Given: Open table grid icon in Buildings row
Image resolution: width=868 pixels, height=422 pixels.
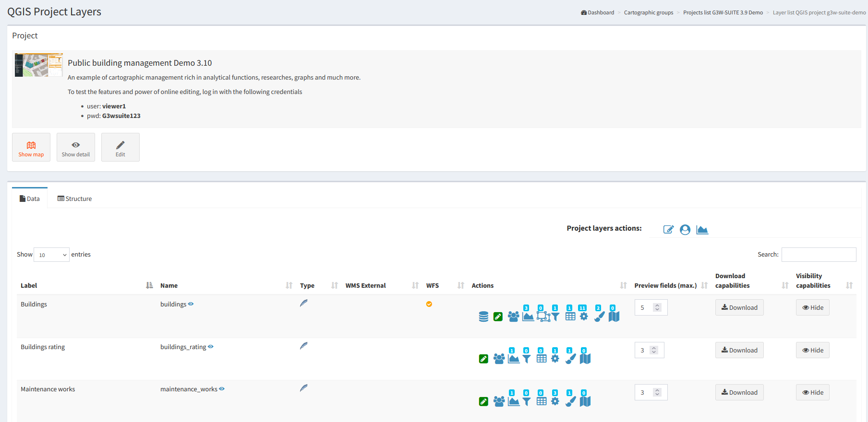Looking at the screenshot, I should click(570, 316).
